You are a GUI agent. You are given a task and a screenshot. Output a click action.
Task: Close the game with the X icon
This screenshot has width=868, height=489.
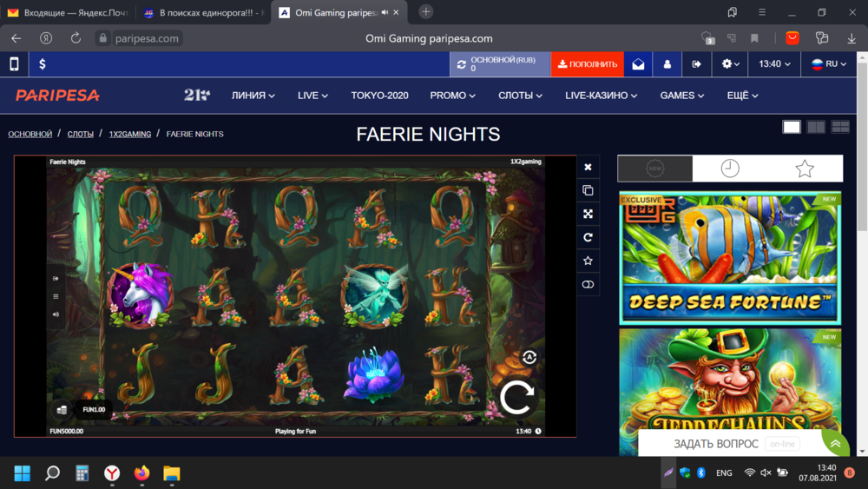click(x=588, y=167)
